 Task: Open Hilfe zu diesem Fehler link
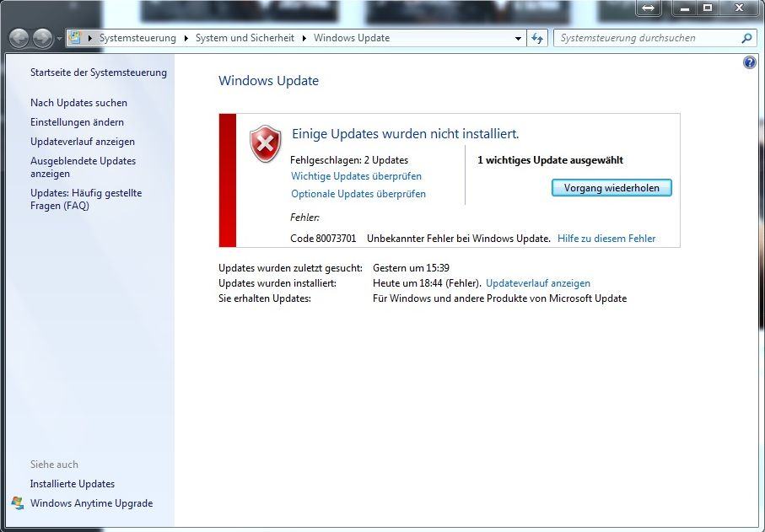606,239
